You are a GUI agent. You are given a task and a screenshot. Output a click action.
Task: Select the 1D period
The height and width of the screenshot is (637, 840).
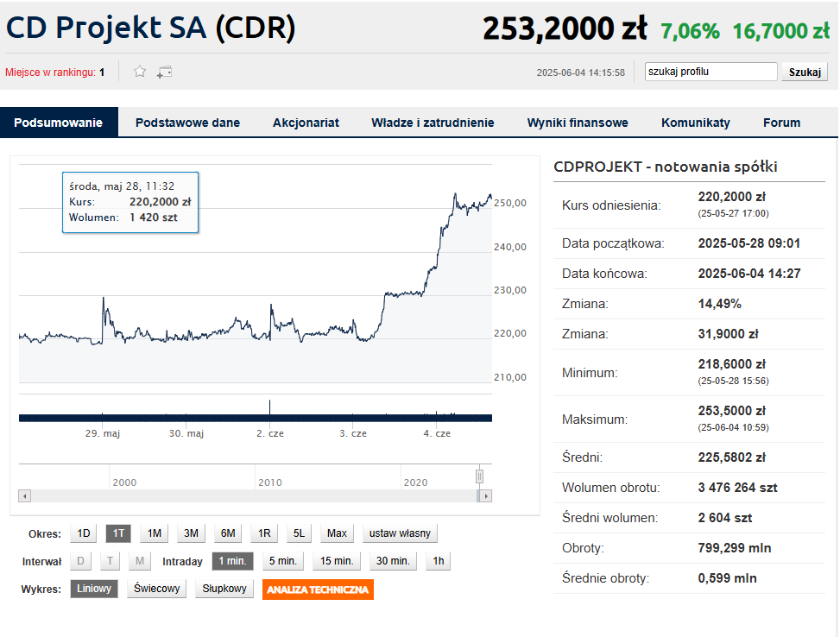(x=84, y=533)
